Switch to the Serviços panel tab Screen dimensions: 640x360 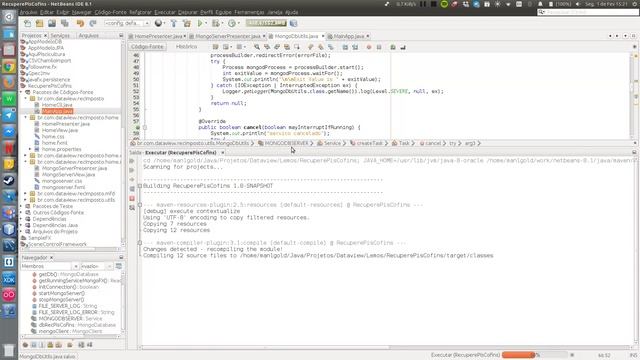(60, 36)
